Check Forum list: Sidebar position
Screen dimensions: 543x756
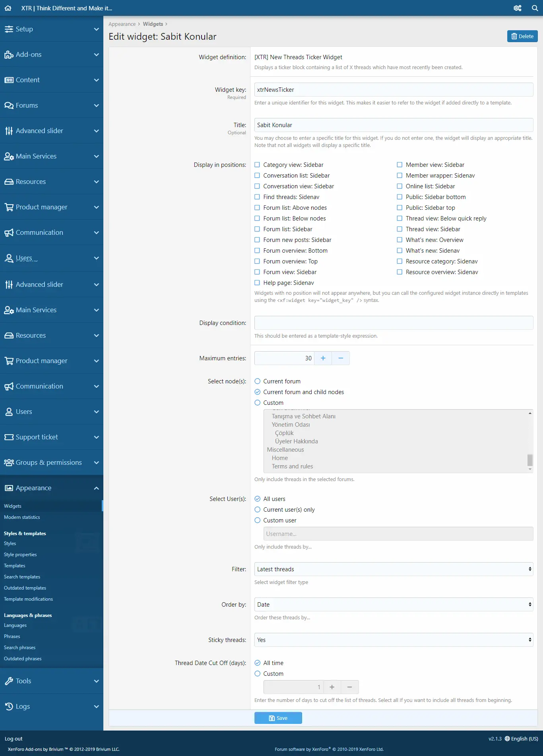(x=257, y=229)
